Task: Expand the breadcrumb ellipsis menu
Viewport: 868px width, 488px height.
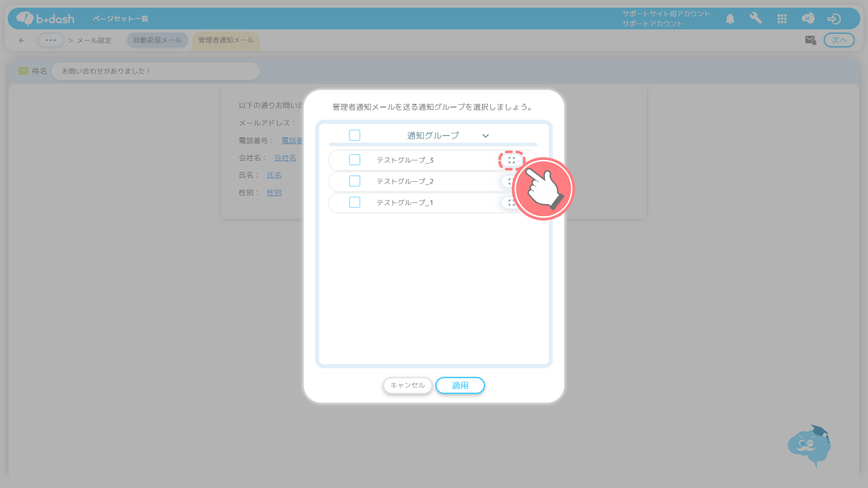Action: click(51, 40)
